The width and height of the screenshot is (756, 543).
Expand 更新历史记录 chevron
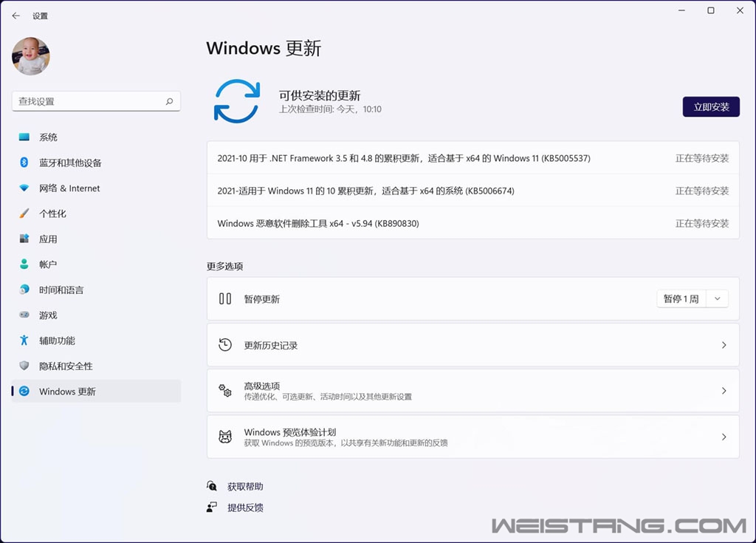tap(724, 344)
